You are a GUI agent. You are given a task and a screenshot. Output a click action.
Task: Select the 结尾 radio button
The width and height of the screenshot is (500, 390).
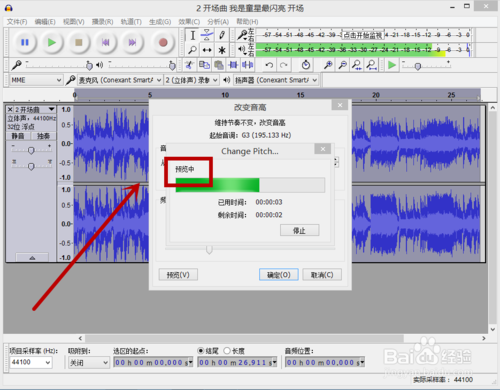tap(201, 351)
